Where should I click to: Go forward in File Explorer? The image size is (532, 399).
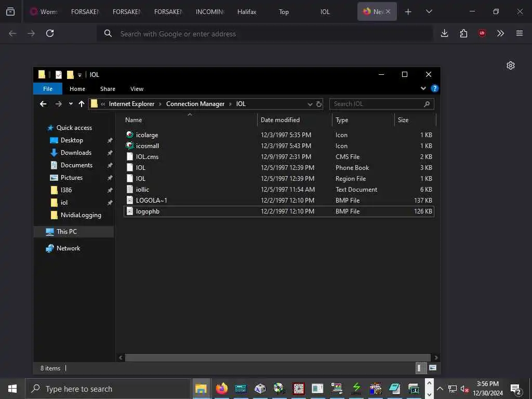coord(58,104)
